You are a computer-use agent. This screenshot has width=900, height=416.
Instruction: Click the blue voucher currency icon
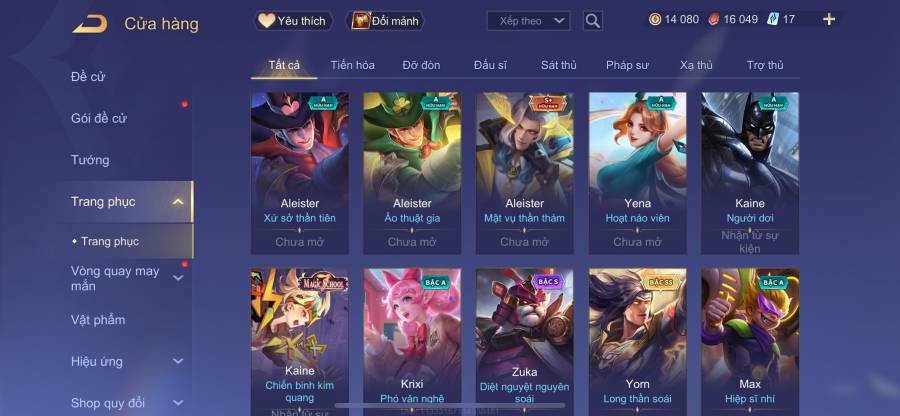coord(772,20)
